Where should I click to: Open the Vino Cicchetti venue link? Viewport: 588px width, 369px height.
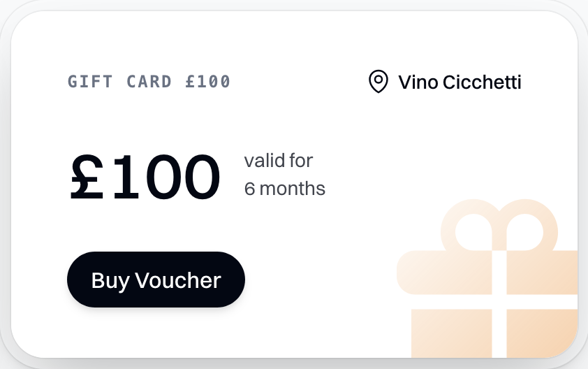[x=459, y=82]
